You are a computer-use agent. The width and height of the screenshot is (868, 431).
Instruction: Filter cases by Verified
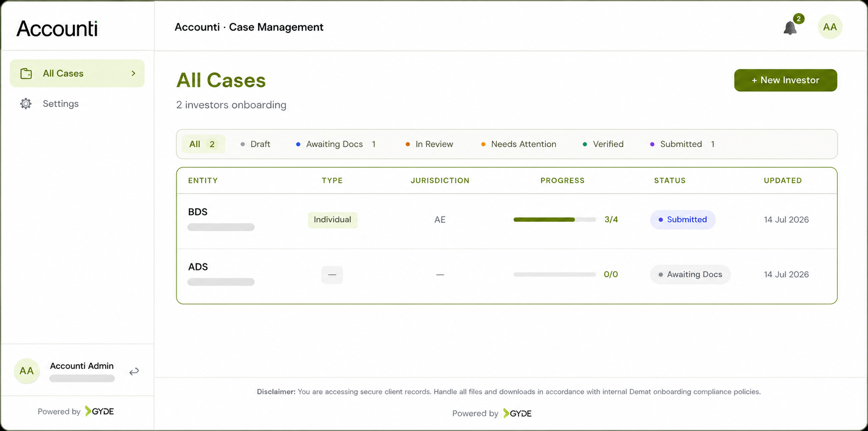[603, 144]
